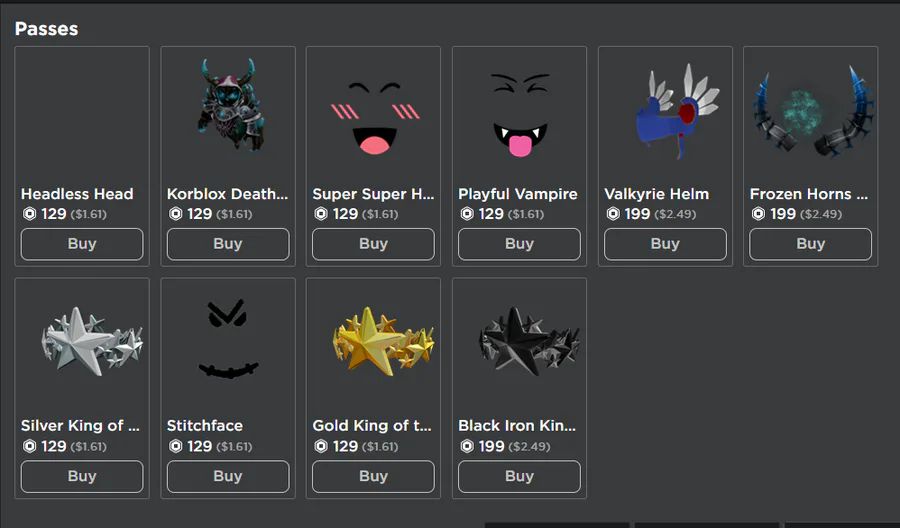Screen dimensions: 900x528
Task: Click the Robux icon on Frozen Horns price
Action: pyautogui.click(x=758, y=214)
